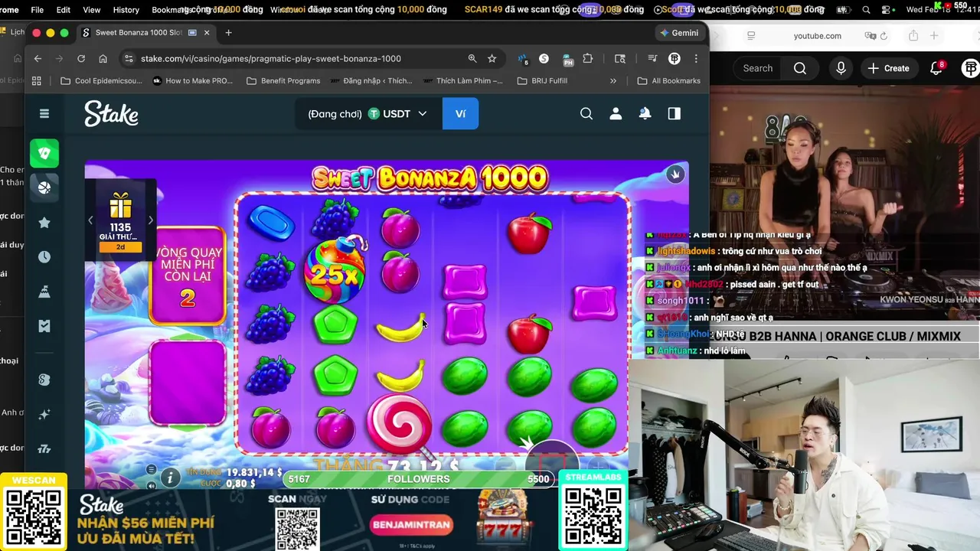Viewport: 980px width, 551px height.
Task: Open Stake notifications bell
Action: [645, 113]
